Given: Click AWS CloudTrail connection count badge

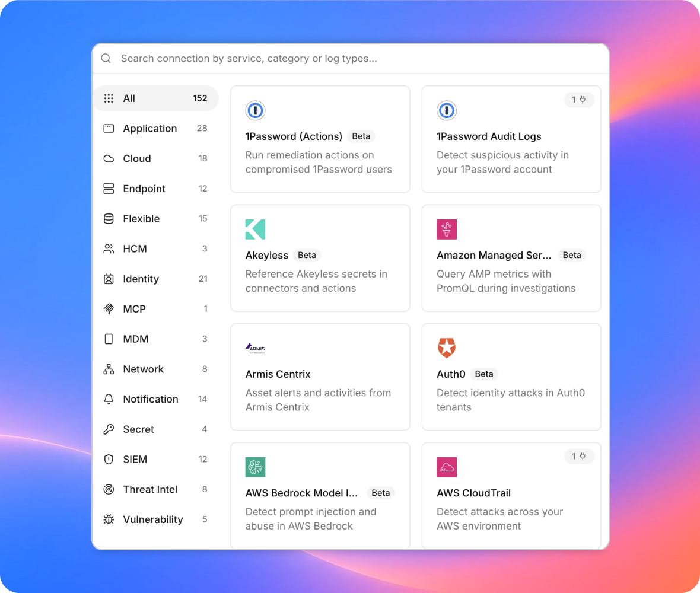Looking at the screenshot, I should coord(578,456).
